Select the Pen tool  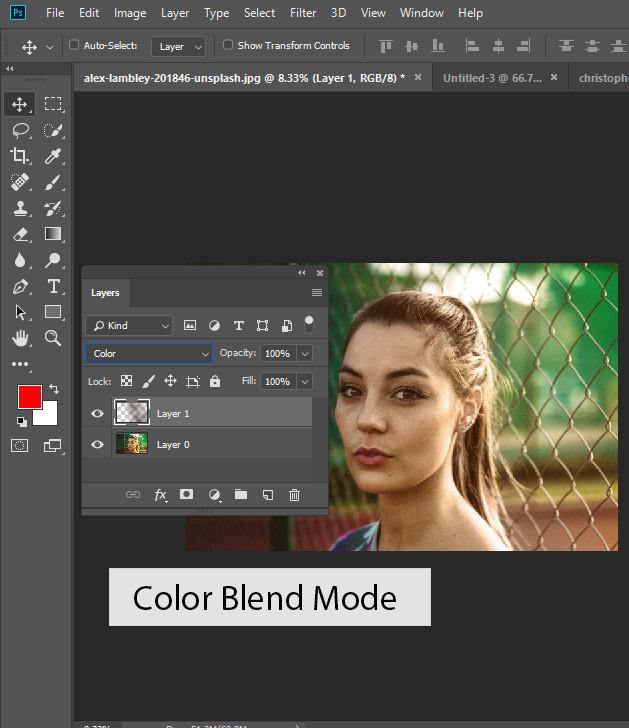tap(19, 286)
